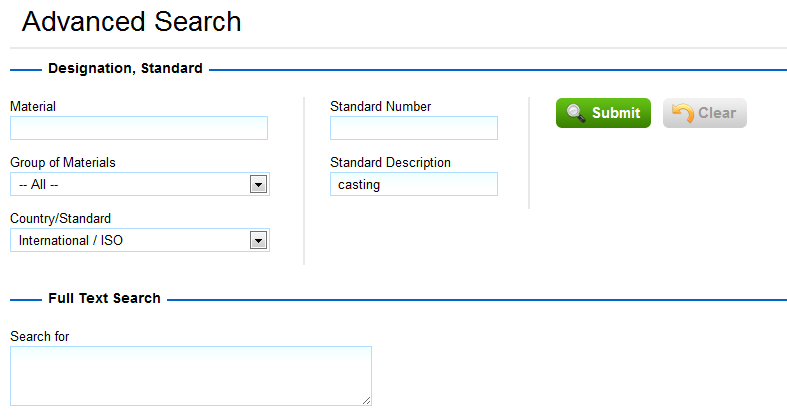Focus the Material text field
787x419 pixels.
(x=139, y=128)
